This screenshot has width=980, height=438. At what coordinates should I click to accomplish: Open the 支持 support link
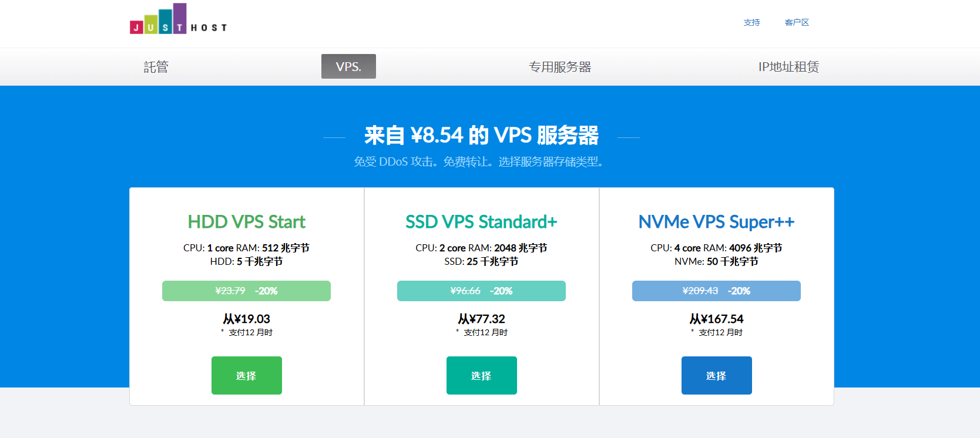coord(751,22)
